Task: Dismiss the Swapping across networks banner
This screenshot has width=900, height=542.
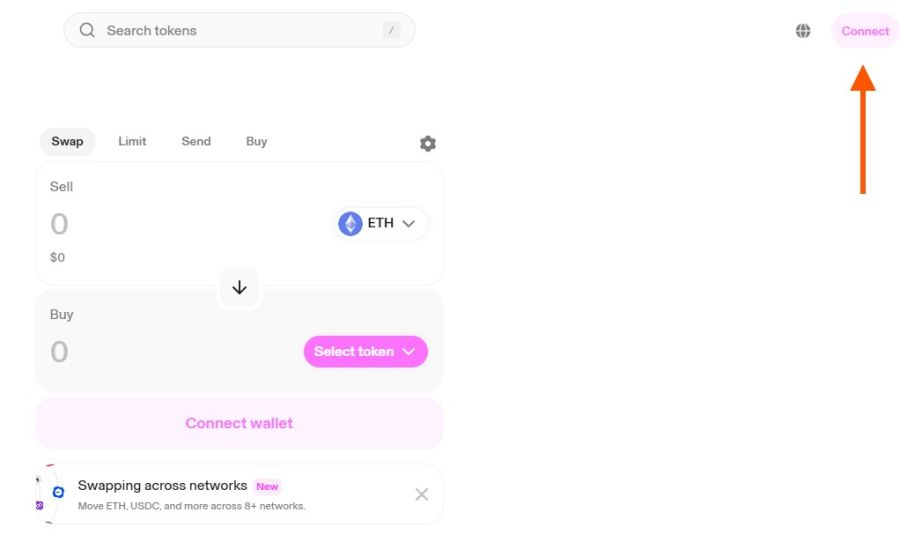Action: pos(421,494)
